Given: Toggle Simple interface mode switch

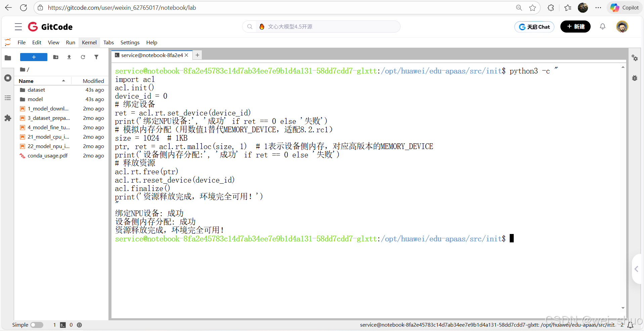Looking at the screenshot, I should (x=37, y=325).
